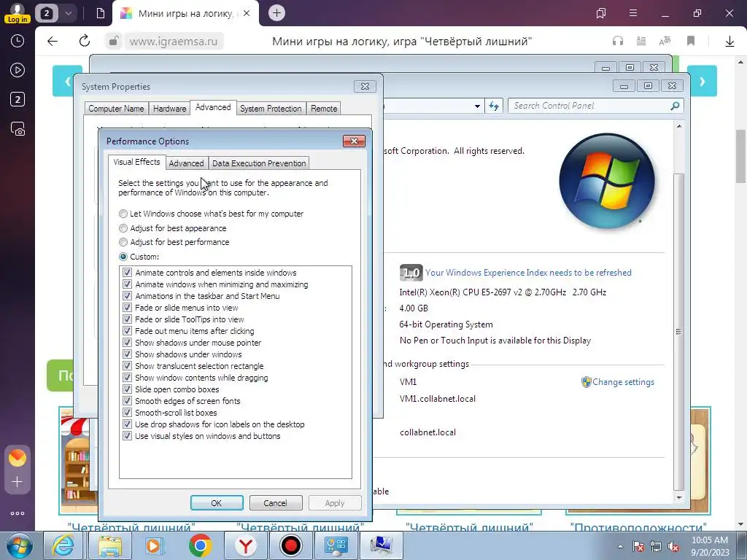The width and height of the screenshot is (747, 560).
Task: Uncheck Slide open combo boxes
Action: (127, 389)
